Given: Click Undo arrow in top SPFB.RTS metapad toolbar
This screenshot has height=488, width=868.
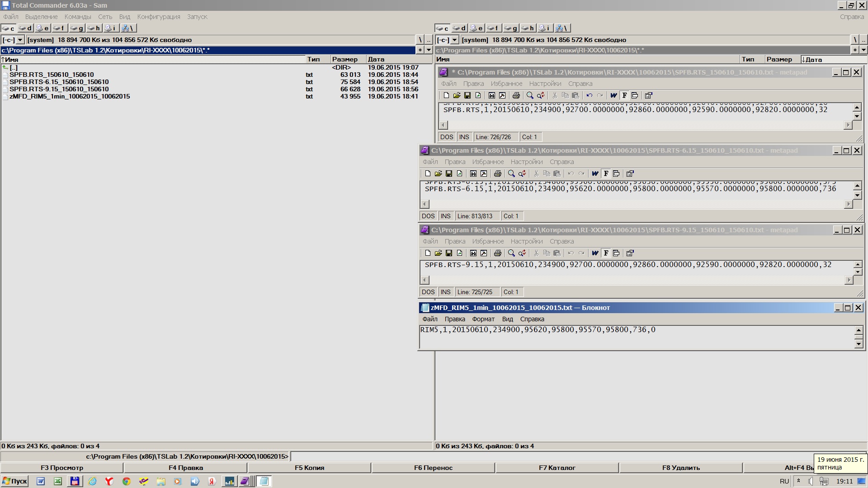Looking at the screenshot, I should click(x=589, y=95).
